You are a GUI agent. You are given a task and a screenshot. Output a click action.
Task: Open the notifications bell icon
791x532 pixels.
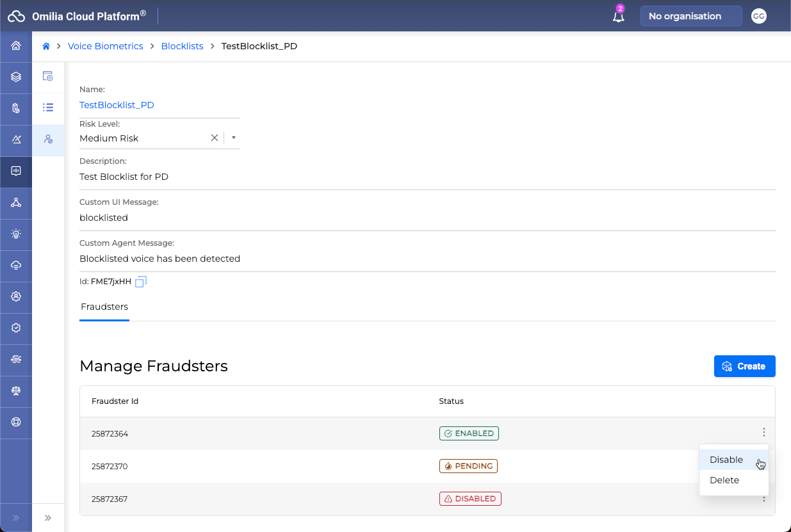618,17
